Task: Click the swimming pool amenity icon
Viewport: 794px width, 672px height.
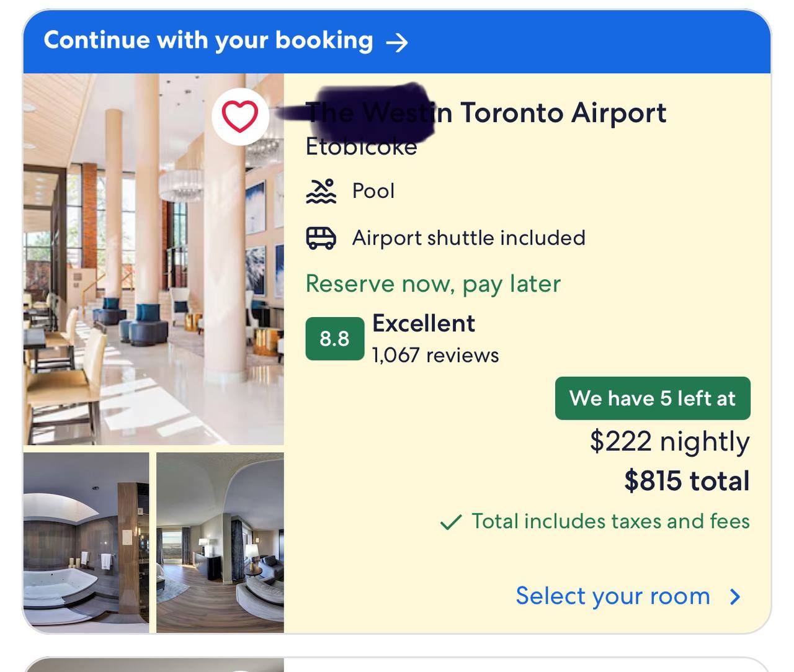Action: [321, 191]
